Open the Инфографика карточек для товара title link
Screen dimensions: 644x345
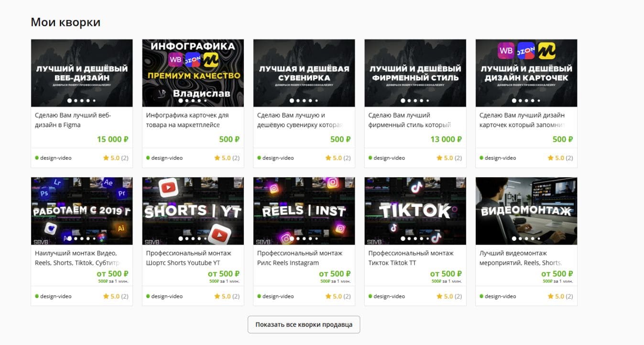[x=187, y=120]
